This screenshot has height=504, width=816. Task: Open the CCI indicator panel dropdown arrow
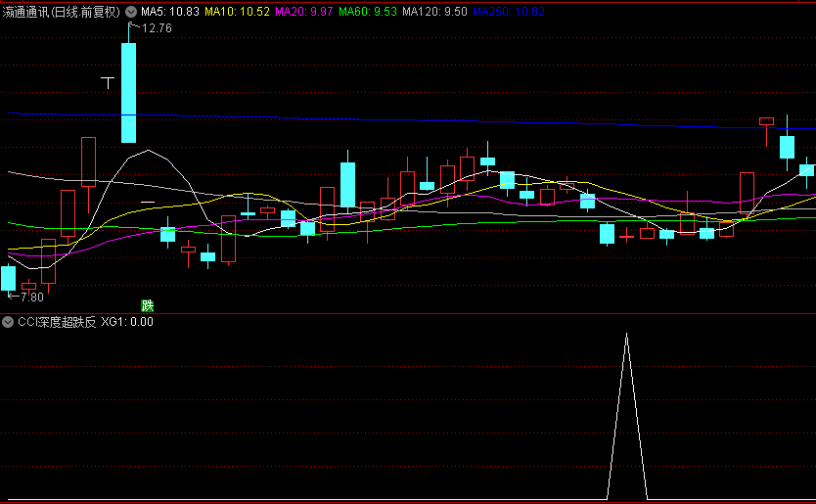pyautogui.click(x=7, y=322)
